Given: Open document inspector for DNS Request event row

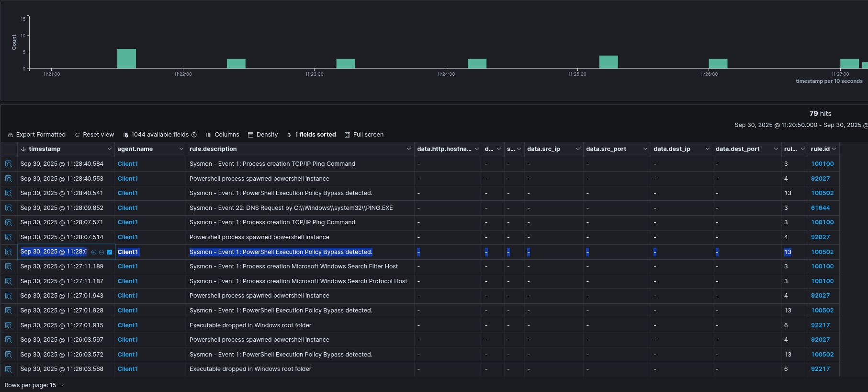Looking at the screenshot, I should 9,208.
